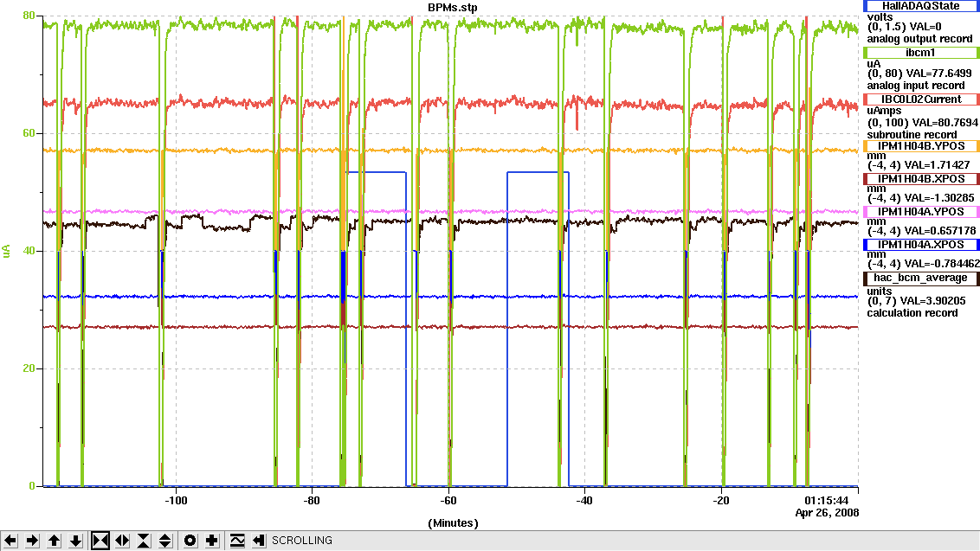Click the -100 x-axis tick label

176,501
